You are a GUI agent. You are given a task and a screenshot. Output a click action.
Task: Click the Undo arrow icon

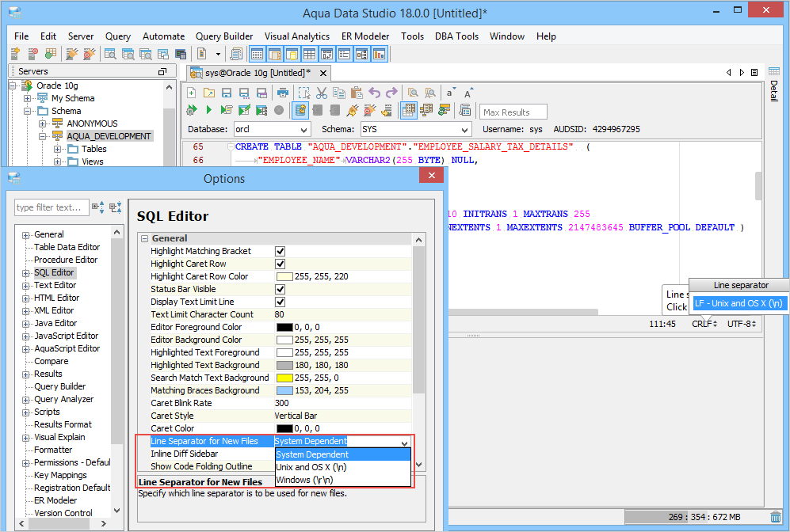[x=374, y=93]
